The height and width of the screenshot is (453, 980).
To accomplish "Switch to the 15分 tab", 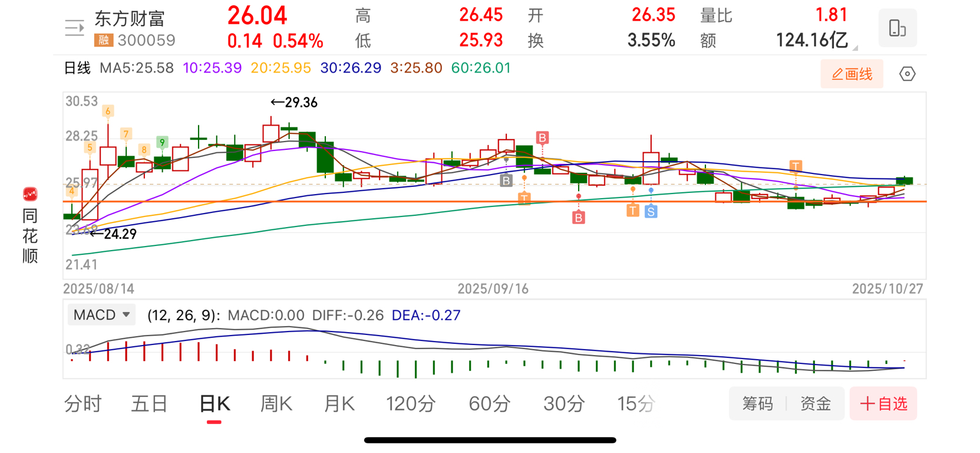I will point(636,404).
